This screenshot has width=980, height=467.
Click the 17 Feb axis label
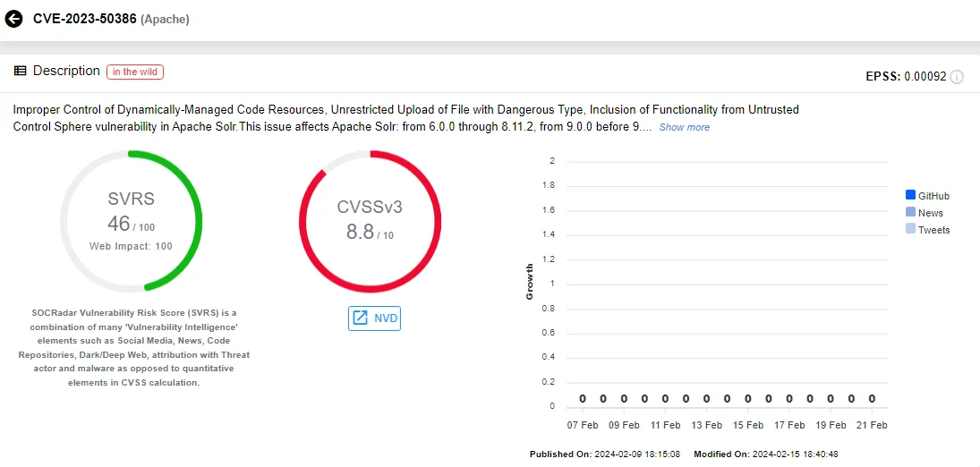788,425
